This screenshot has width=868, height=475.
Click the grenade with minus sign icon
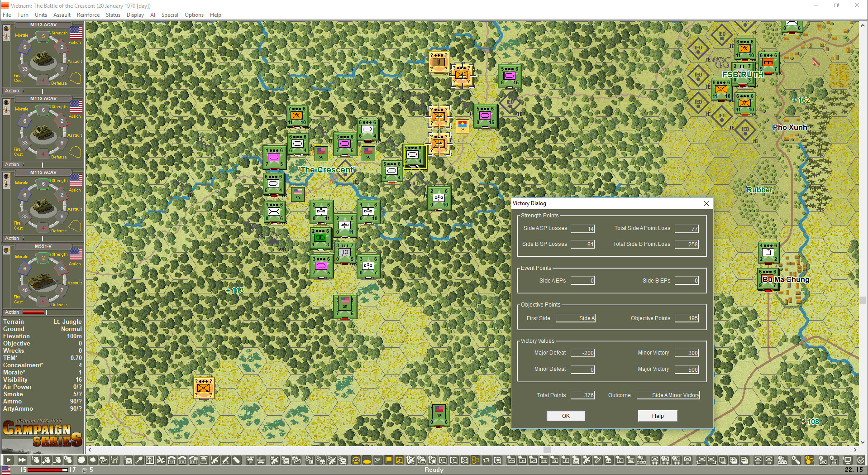click(x=57, y=460)
